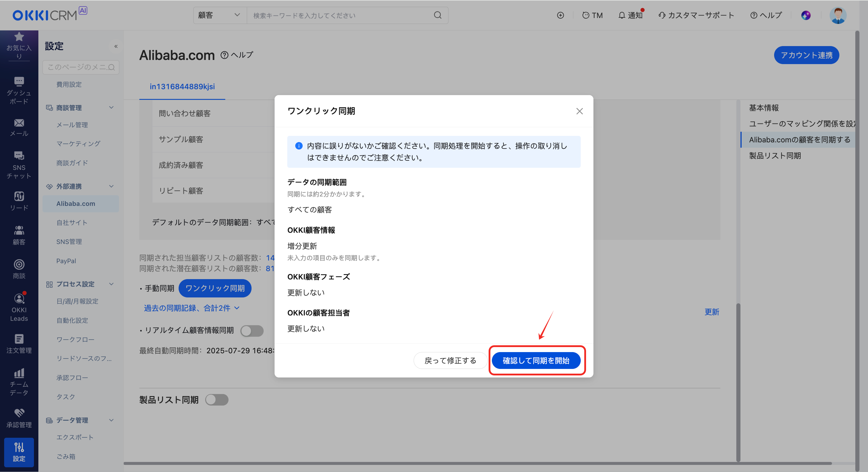The height and width of the screenshot is (472, 868).
Task: Collapse the 設定 panel with double-chevron
Action: (x=116, y=46)
